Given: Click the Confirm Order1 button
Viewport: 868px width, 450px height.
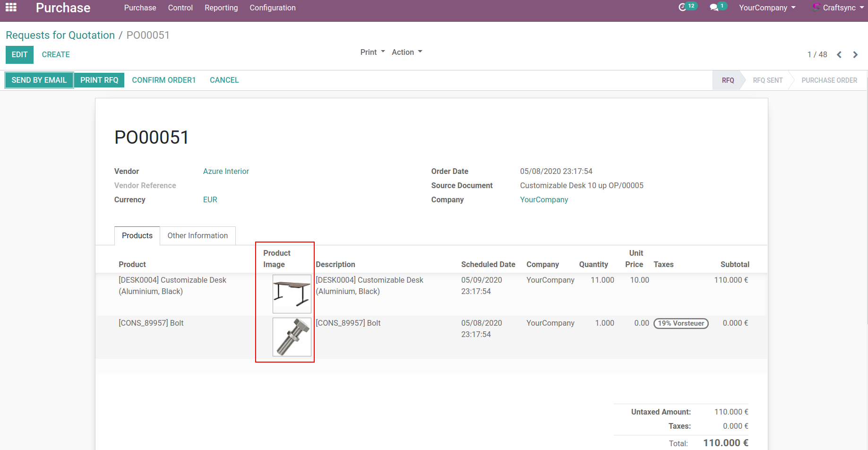Looking at the screenshot, I should point(163,80).
